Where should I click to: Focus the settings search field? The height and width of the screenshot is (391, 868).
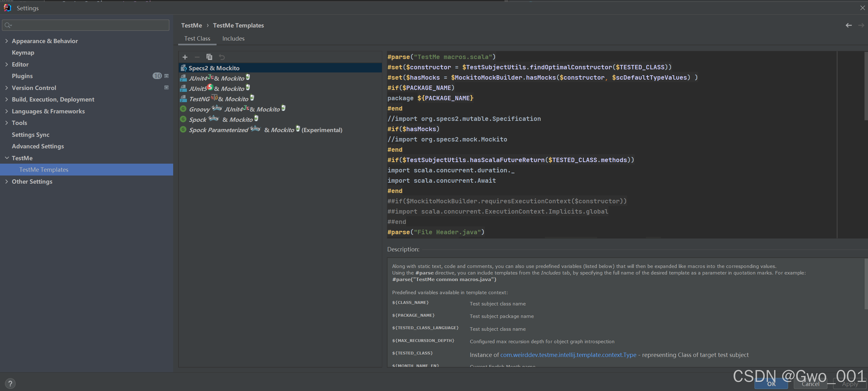coord(85,25)
